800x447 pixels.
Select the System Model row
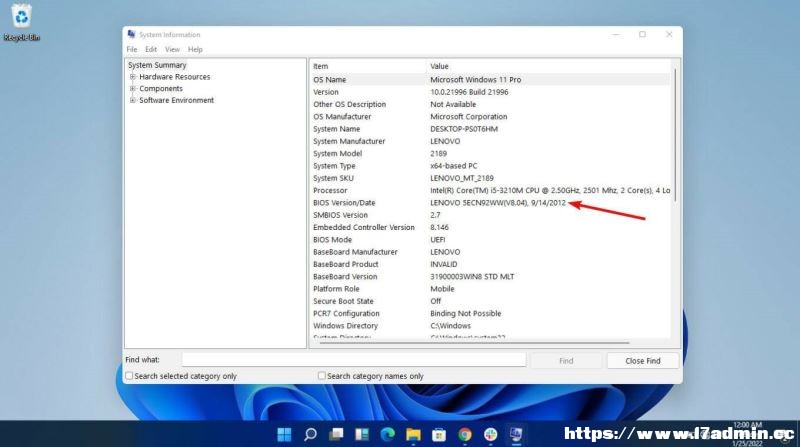(x=490, y=153)
